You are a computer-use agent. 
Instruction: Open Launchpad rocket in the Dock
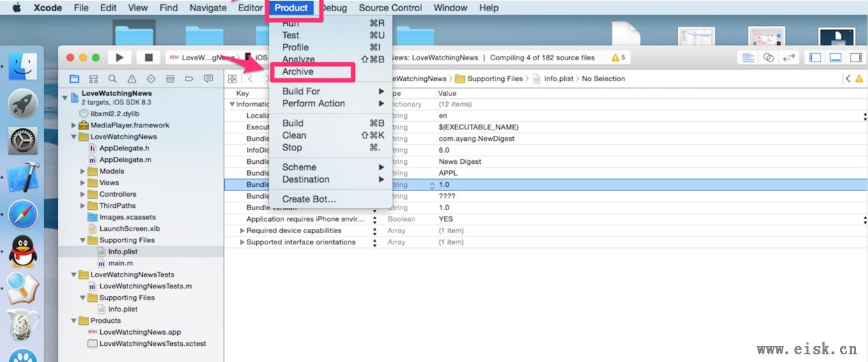pos(23,104)
